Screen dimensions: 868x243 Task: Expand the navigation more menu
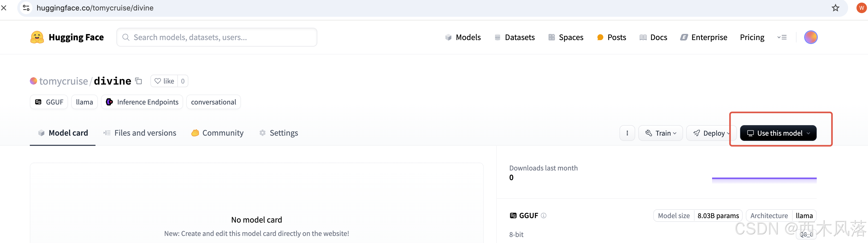click(x=782, y=37)
